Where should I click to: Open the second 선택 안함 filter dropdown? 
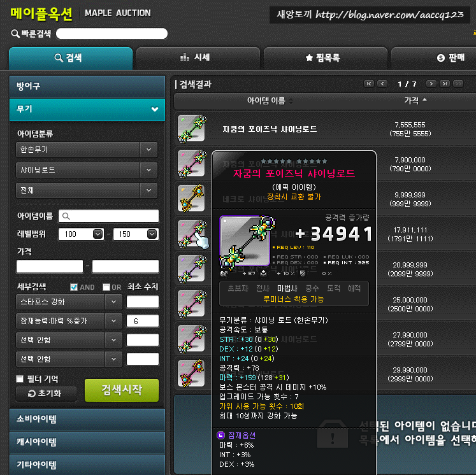pyautogui.click(x=69, y=359)
